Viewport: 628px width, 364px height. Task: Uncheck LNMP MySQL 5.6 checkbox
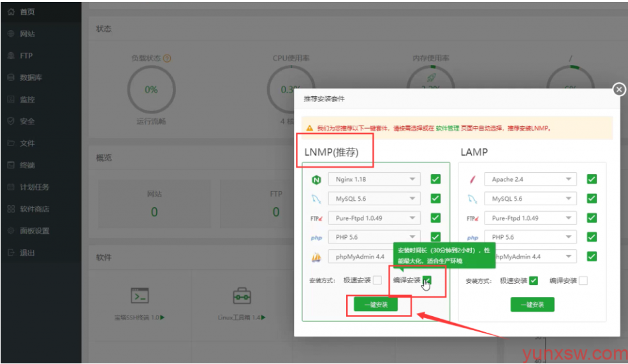point(435,199)
